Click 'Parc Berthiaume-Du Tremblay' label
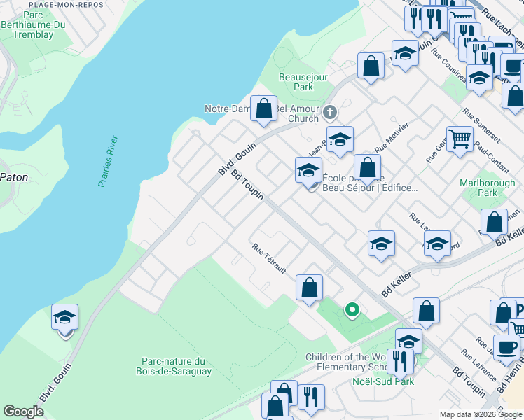The height and width of the screenshot is (420, 524). click(x=33, y=24)
